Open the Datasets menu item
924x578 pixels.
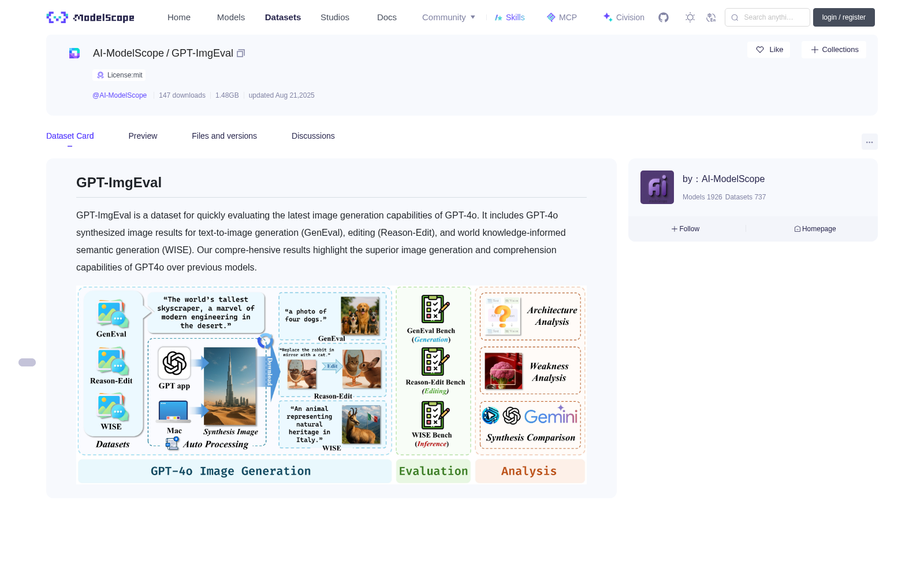pos(283,17)
